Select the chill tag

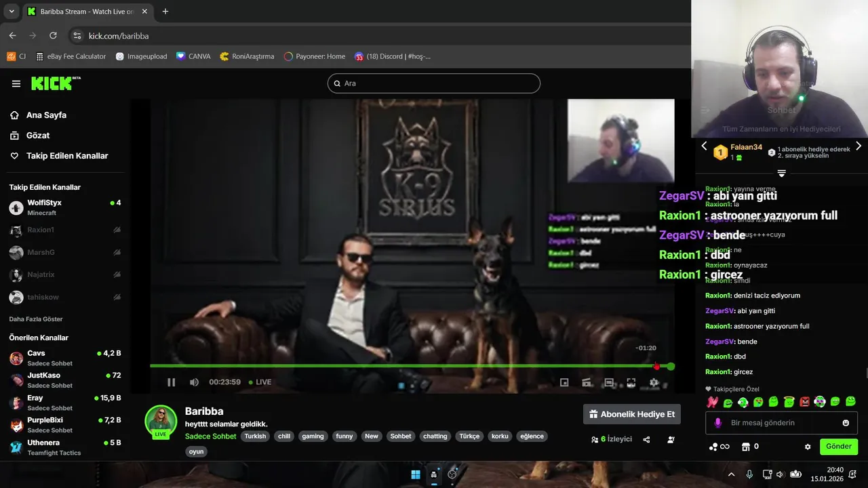coord(284,436)
